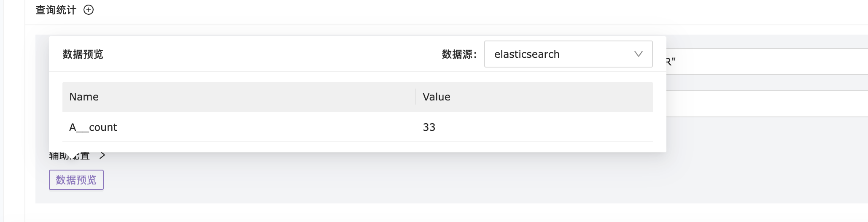Viewport: 868px width, 222px height.
Task: Click the plus icon beside 查询统计
Action: [89, 10]
